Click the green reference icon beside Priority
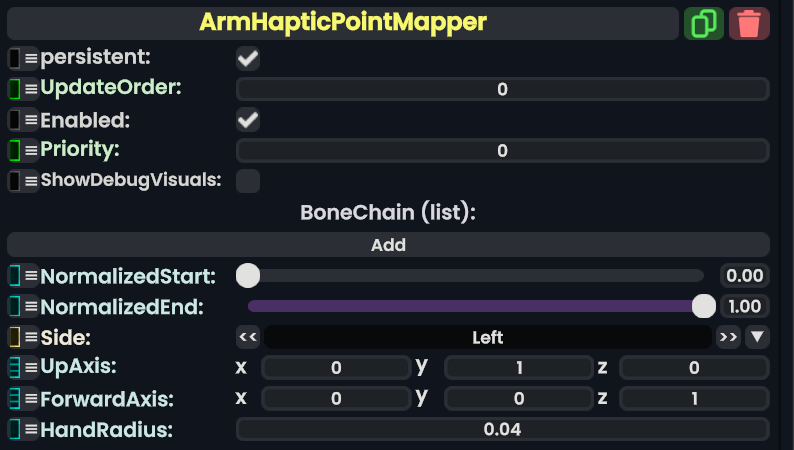Image resolution: width=794 pixels, height=450 pixels. click(15, 150)
